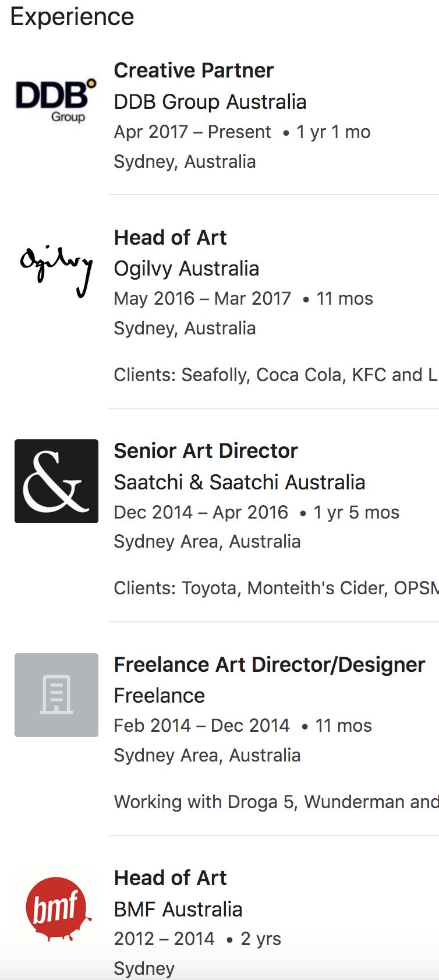Click the gray building placeholder icon
Image resolution: width=439 pixels, height=980 pixels.
coord(56,695)
